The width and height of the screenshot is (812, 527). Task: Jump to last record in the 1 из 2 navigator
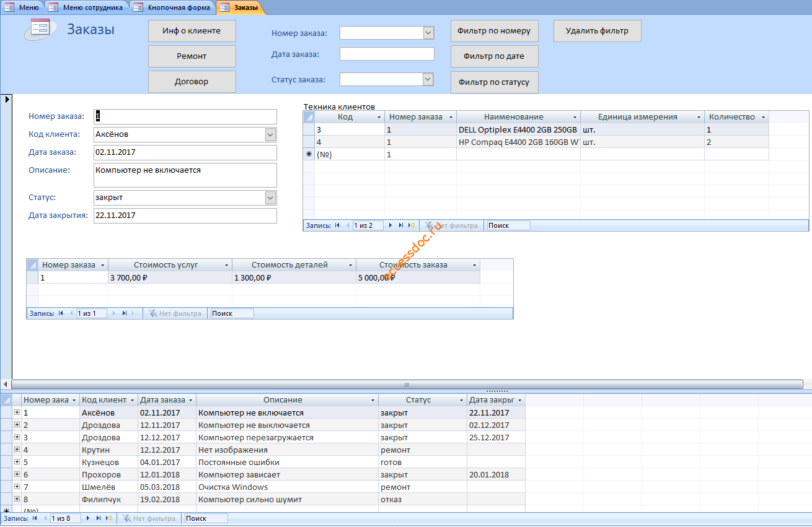[401, 225]
